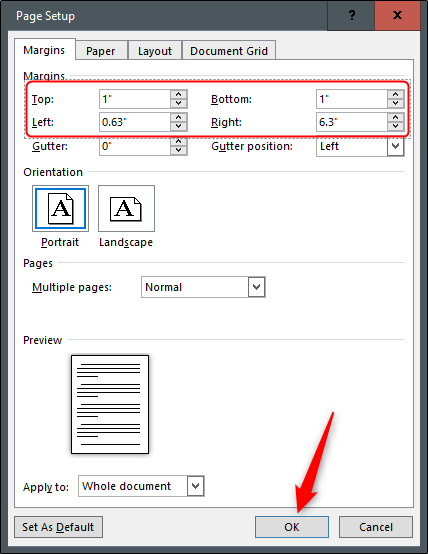Open the Document Grid tab
428x554 pixels.
click(x=229, y=51)
